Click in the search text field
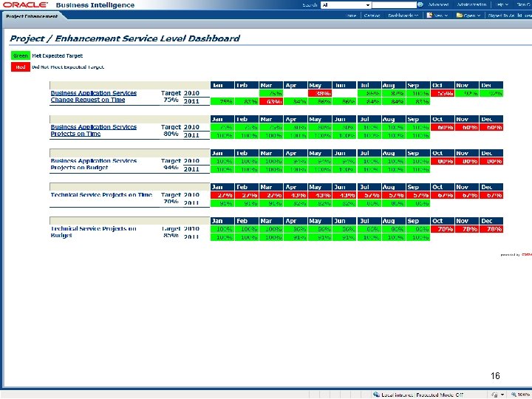This screenshot has height=399, width=532. coord(394,4)
